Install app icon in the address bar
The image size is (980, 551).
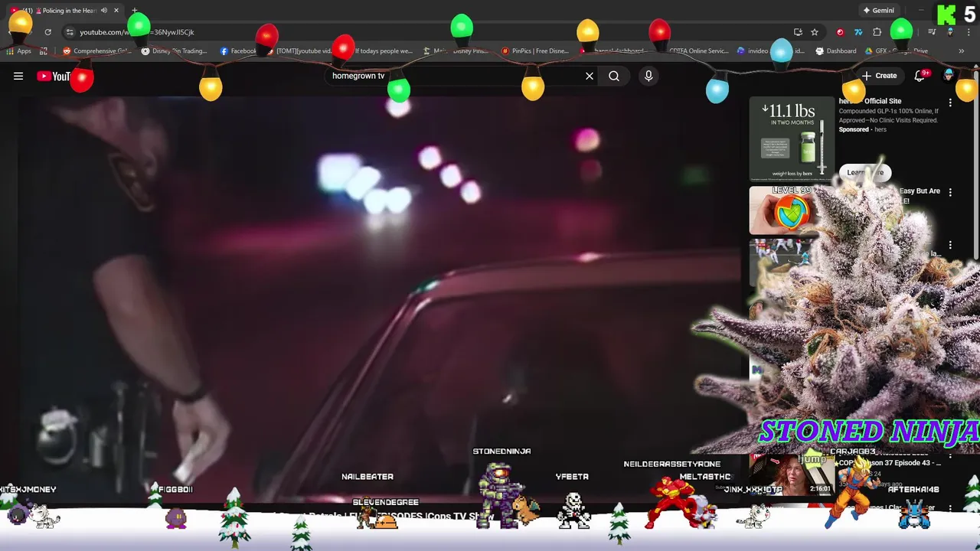click(x=798, y=32)
